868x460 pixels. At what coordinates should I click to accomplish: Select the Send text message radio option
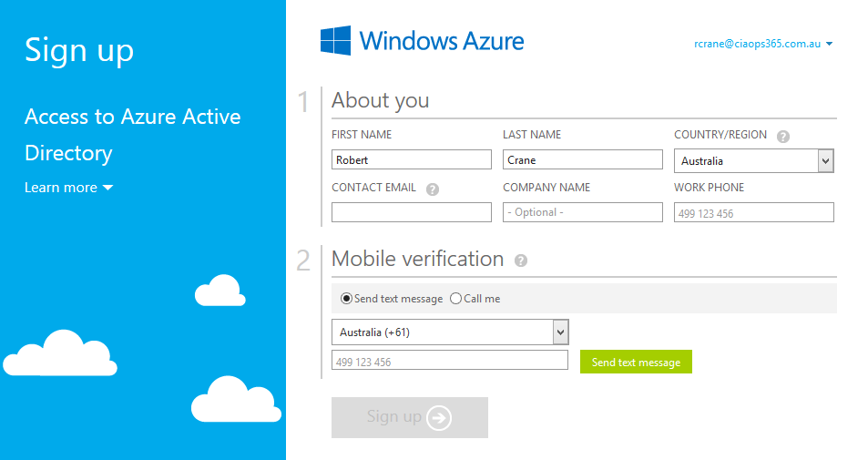pyautogui.click(x=347, y=299)
